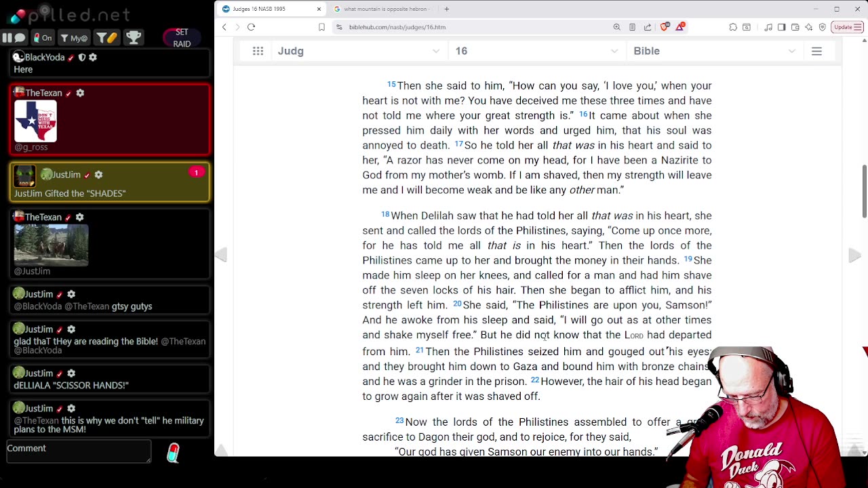Screen dimensions: 868x488
Task: Open the BibleHub hamburger menu
Action: [816, 51]
